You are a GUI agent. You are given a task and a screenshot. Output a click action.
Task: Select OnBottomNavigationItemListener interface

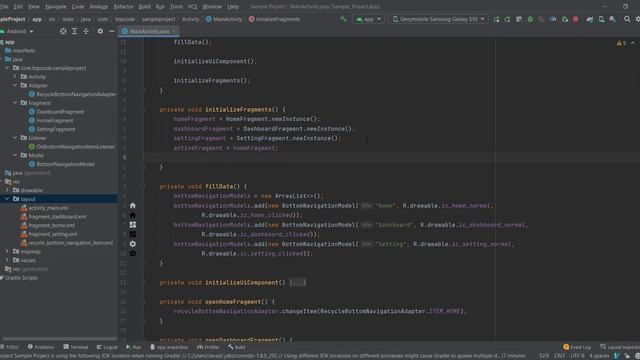pyautogui.click(x=71, y=147)
